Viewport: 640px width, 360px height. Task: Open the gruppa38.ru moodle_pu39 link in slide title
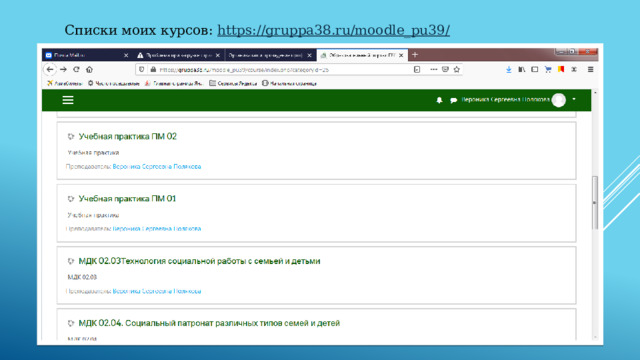[333, 30]
